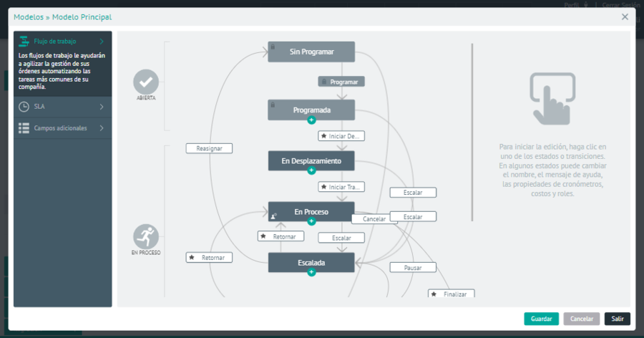Save the model with Guardar
Viewport: 644px width, 338px height.
(541, 319)
